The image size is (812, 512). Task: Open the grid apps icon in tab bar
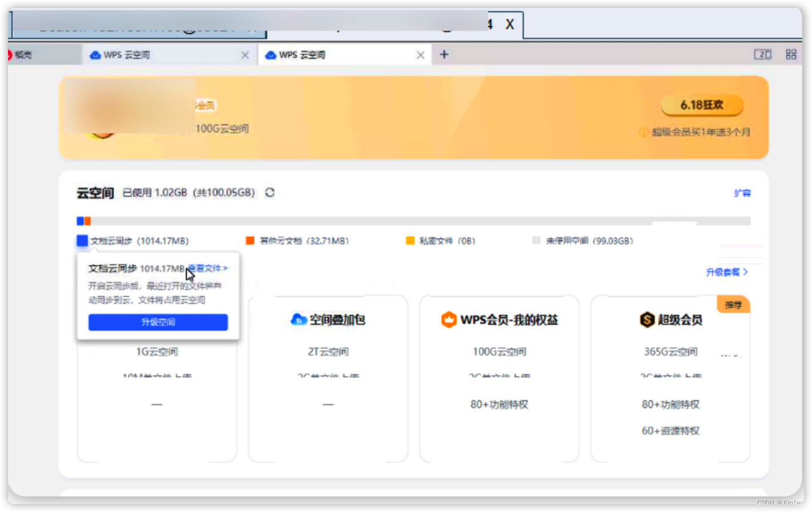tap(791, 54)
